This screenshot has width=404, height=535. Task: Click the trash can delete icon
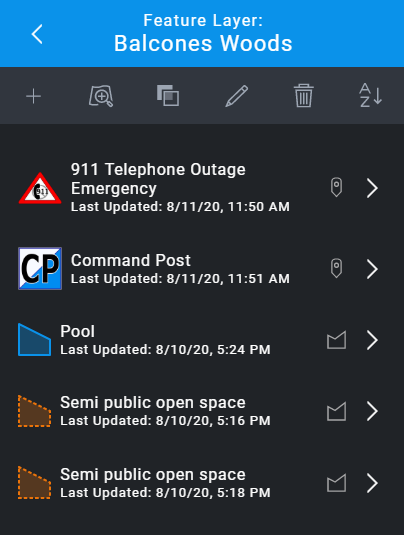(x=303, y=96)
